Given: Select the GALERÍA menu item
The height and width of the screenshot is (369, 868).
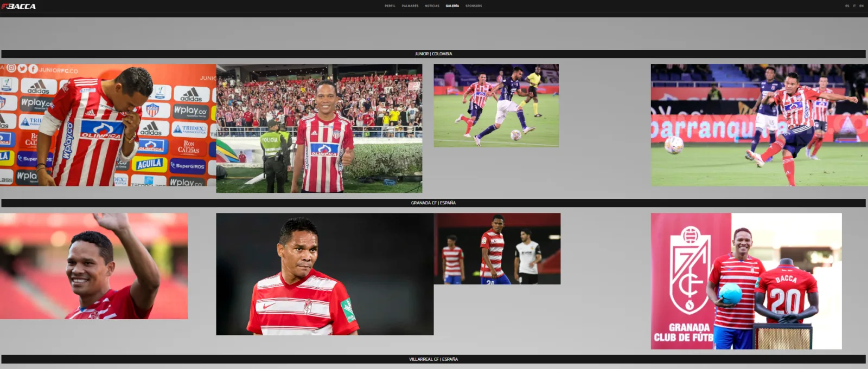Looking at the screenshot, I should click(x=452, y=6).
